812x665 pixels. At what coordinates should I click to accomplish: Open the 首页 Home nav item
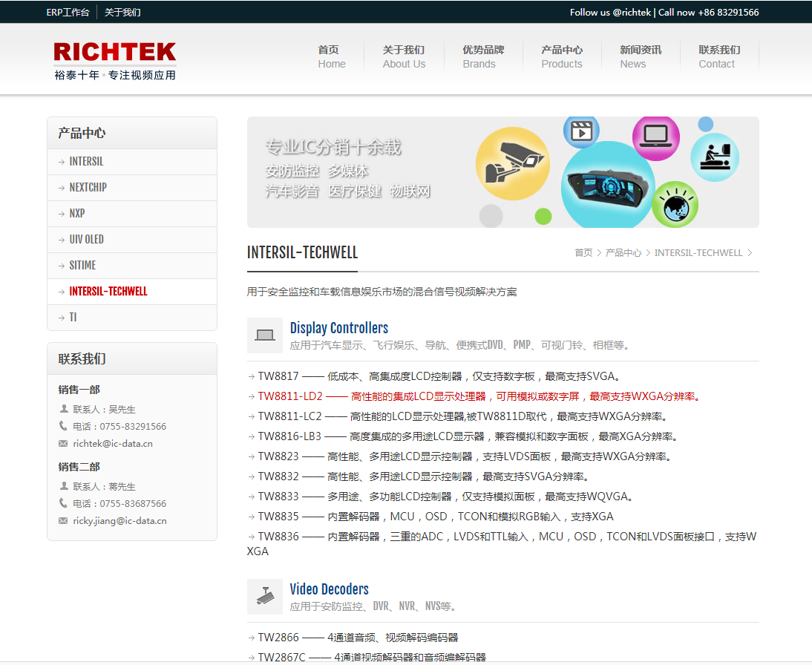(x=332, y=56)
